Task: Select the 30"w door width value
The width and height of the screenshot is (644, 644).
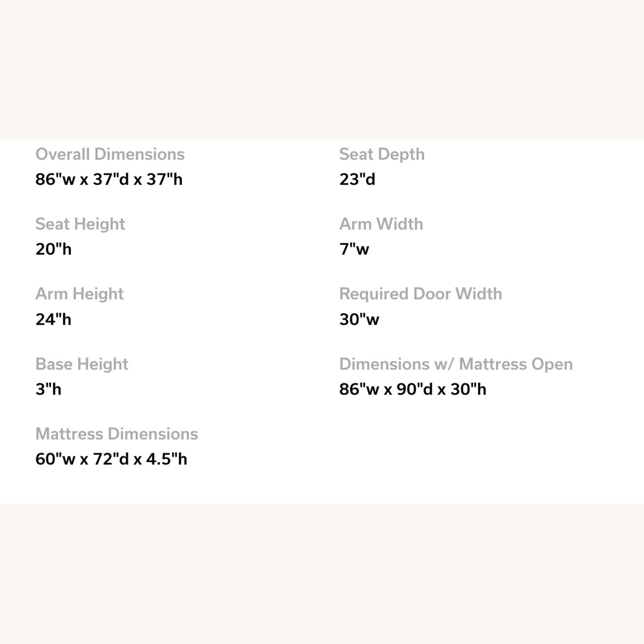Action: [x=359, y=319]
